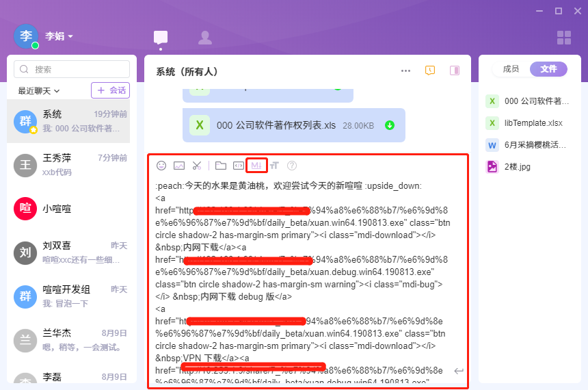
Task: Switch to the contacts tab in top navigation
Action: coord(204,37)
